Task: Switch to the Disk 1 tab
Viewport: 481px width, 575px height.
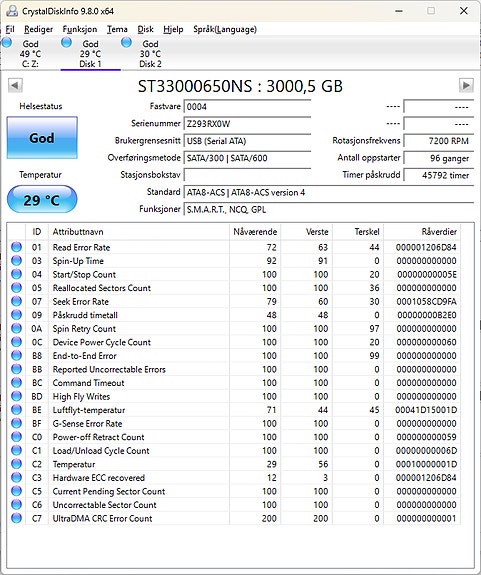Action: point(90,54)
